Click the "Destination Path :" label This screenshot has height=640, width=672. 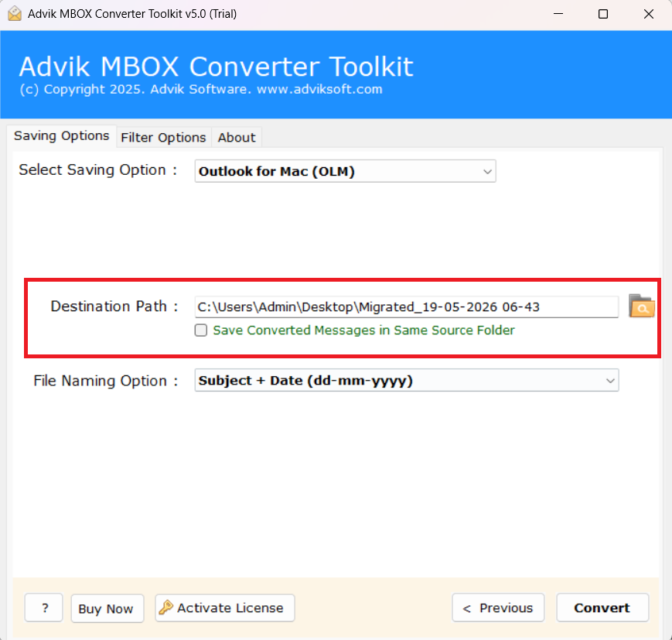(x=114, y=306)
